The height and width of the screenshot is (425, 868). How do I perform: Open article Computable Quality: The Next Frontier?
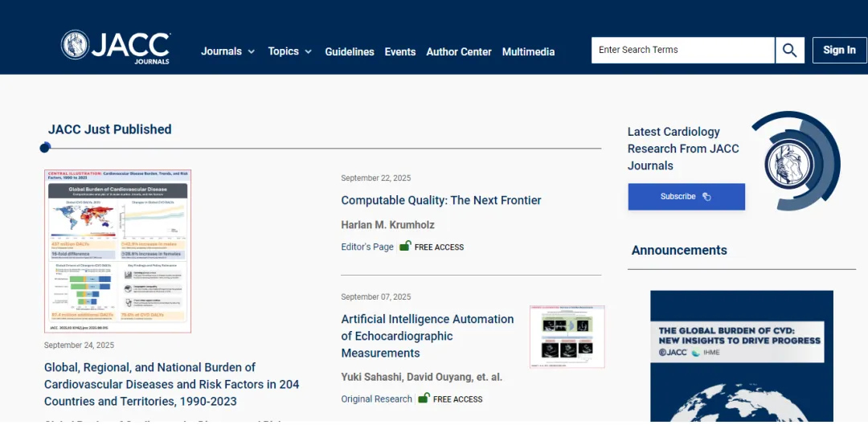click(441, 200)
